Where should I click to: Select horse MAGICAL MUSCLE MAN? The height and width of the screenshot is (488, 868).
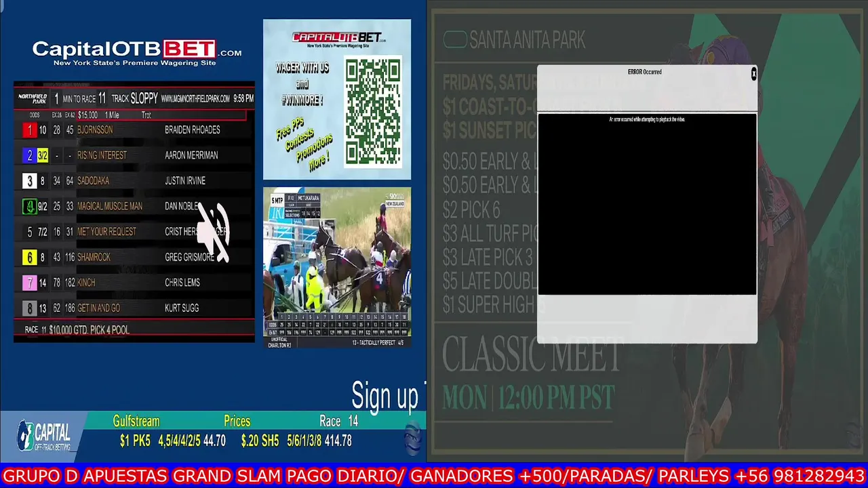coord(110,206)
